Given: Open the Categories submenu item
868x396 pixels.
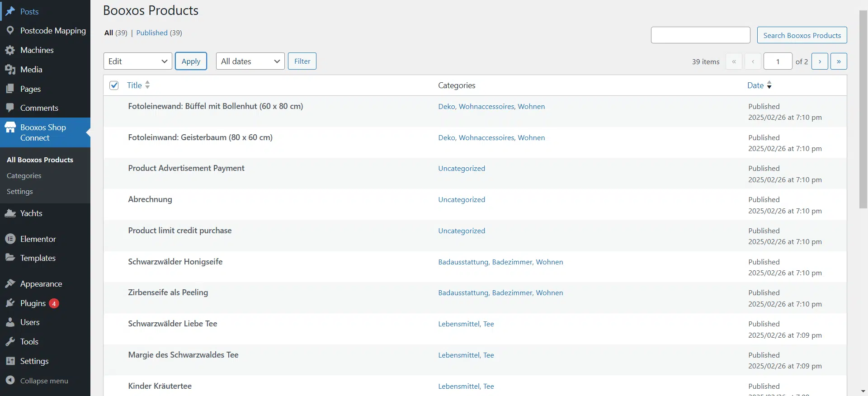Looking at the screenshot, I should [x=24, y=176].
